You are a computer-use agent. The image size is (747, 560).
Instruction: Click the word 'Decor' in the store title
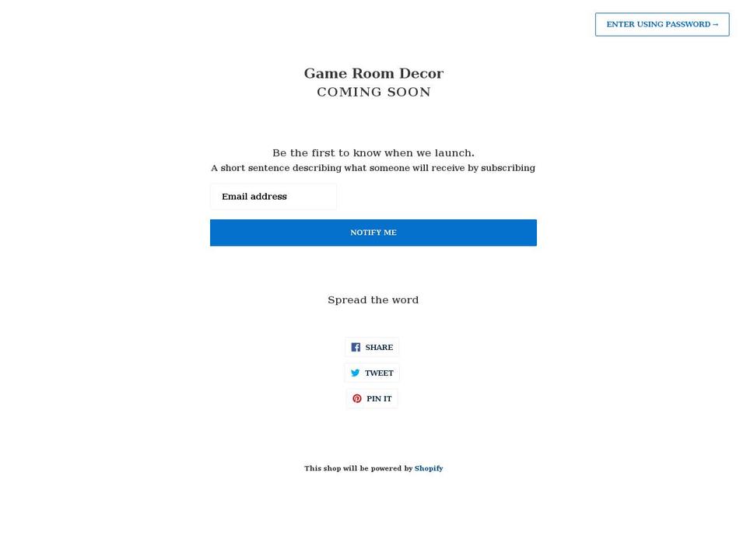(421, 73)
